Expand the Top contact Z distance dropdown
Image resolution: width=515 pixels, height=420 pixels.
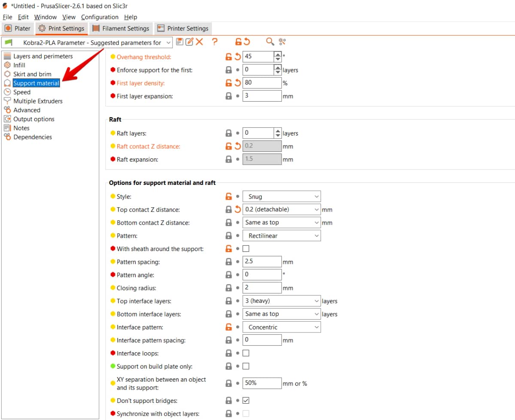tap(282, 210)
